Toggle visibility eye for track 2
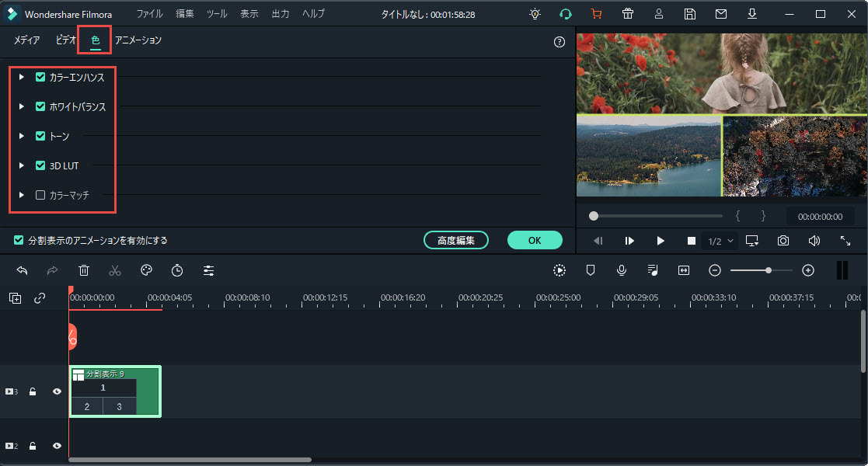This screenshot has height=466, width=868. pyautogui.click(x=57, y=446)
